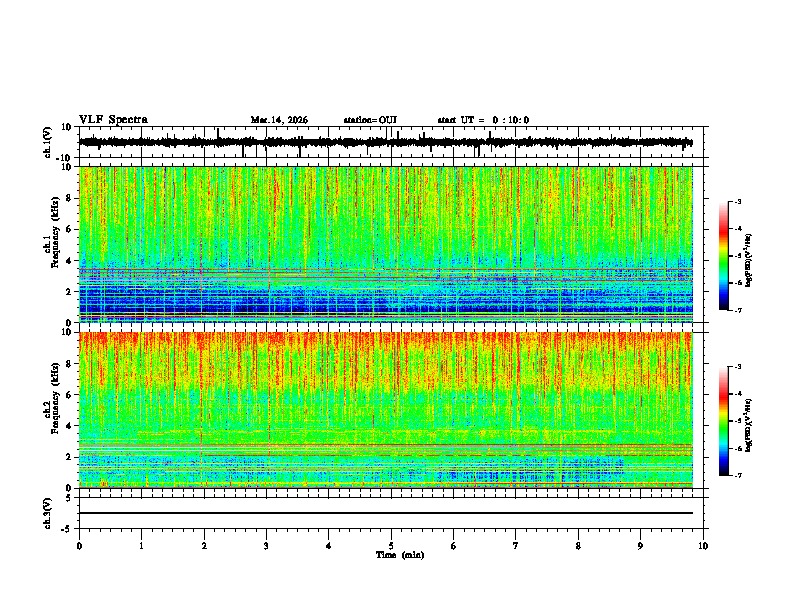Click the "ch.1(V)" waveform axis label

coord(48,142)
